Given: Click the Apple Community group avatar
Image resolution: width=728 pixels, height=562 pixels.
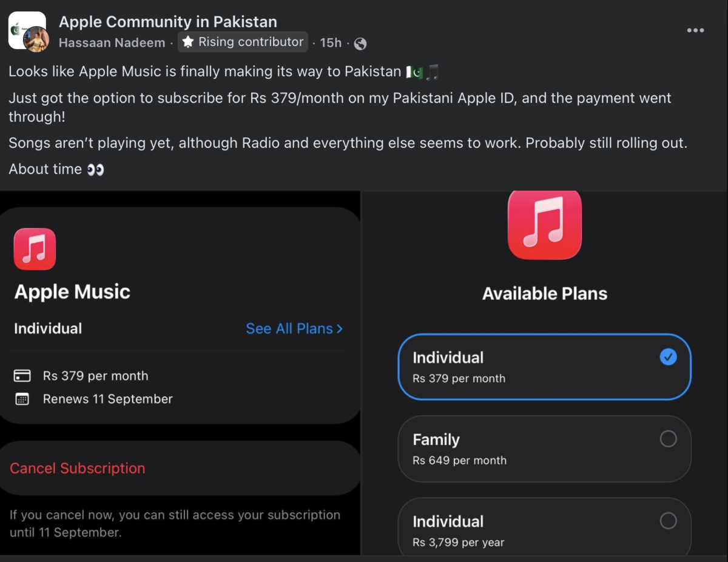Looking at the screenshot, I should [x=27, y=30].
